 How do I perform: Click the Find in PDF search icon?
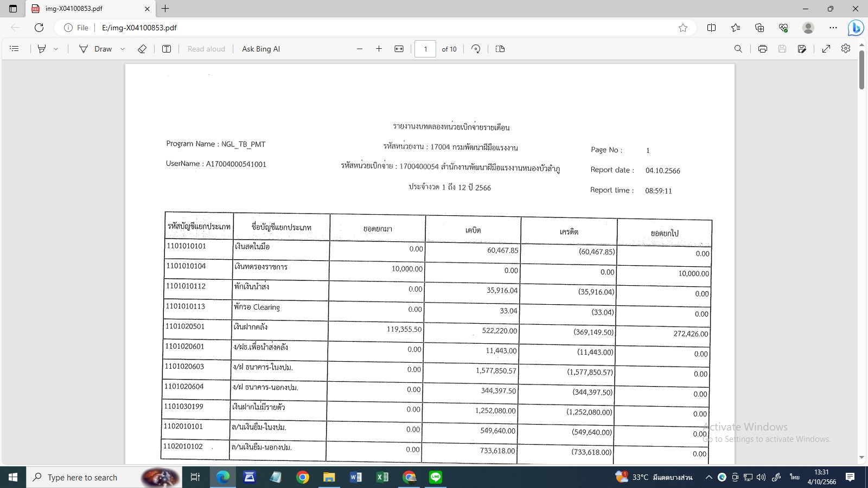click(x=738, y=49)
